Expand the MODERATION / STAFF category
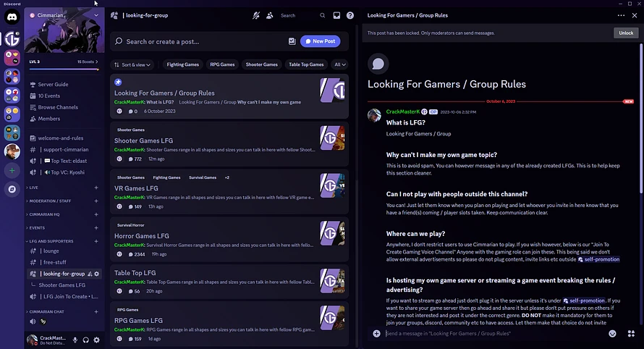This screenshot has height=349, width=644. point(50,201)
